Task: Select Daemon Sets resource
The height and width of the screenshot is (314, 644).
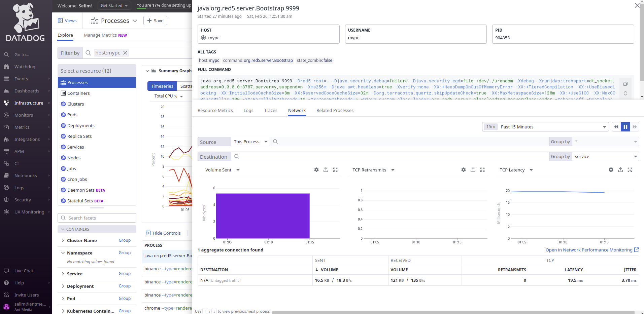Action: (97, 190)
